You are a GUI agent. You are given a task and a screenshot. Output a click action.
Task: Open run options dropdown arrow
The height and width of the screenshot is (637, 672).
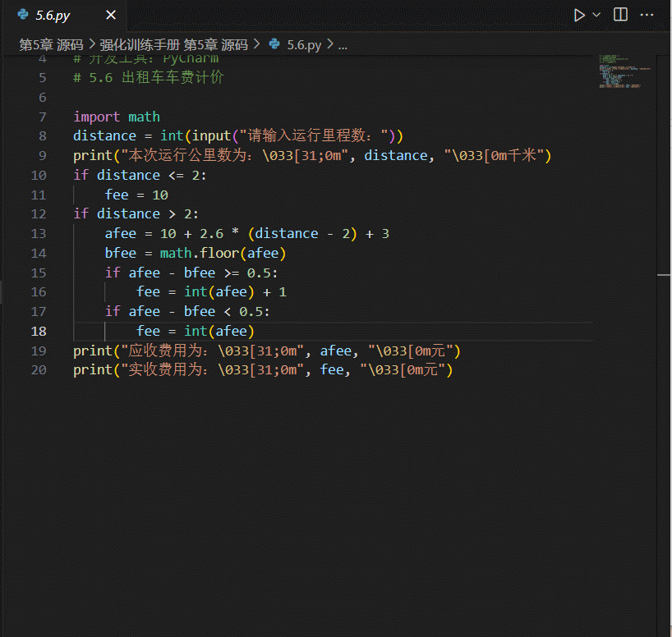[596, 15]
